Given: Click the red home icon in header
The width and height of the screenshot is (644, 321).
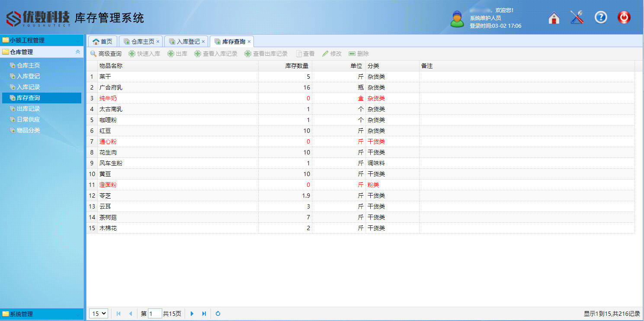Looking at the screenshot, I should (x=554, y=18).
